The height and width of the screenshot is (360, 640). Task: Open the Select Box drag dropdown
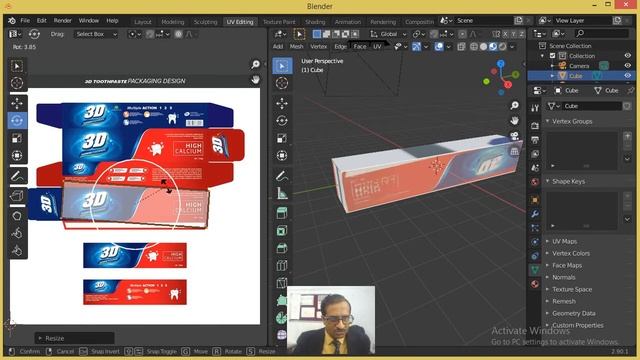coord(96,34)
